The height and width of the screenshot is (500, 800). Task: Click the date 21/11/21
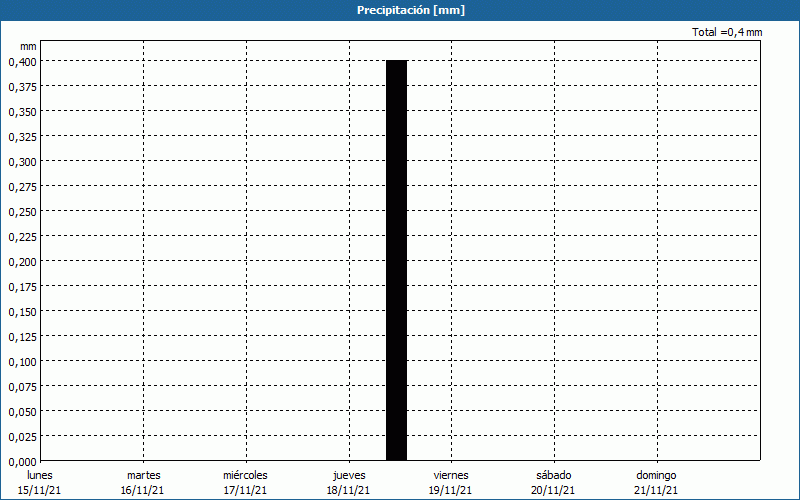[656, 490]
